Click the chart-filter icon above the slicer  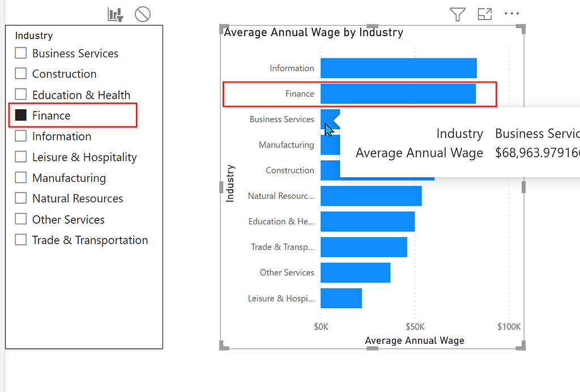[x=115, y=14]
